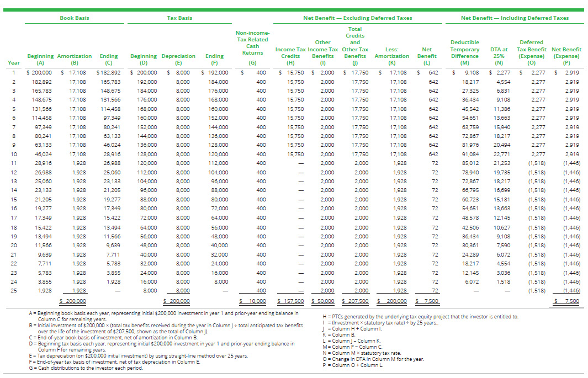The width and height of the screenshot is (588, 378).
Task: Select the $50,000 Other Income Tax Benefits total
Action: pyautogui.click(x=323, y=301)
